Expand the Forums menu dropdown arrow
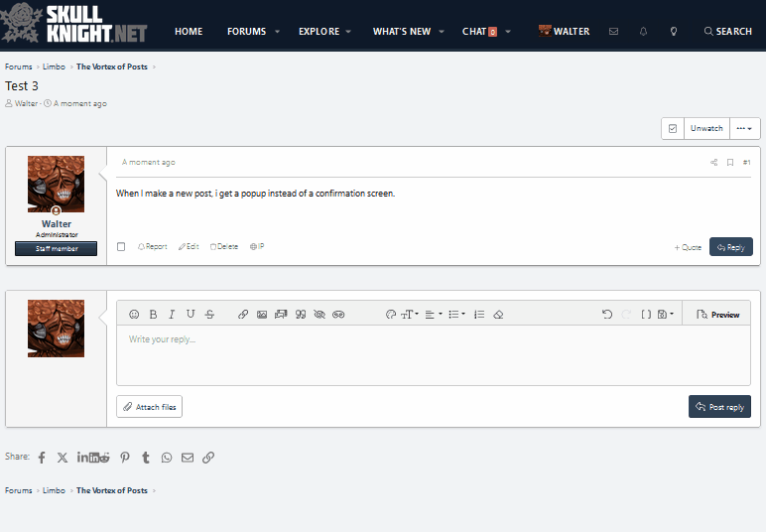The width and height of the screenshot is (766, 532). click(277, 32)
